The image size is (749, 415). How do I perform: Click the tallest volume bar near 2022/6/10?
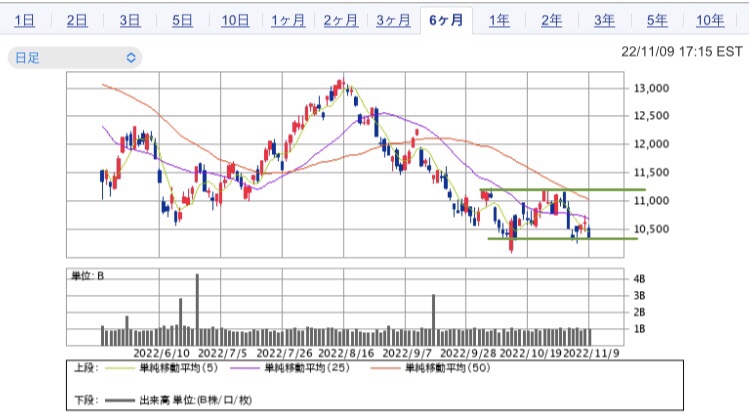(197, 309)
